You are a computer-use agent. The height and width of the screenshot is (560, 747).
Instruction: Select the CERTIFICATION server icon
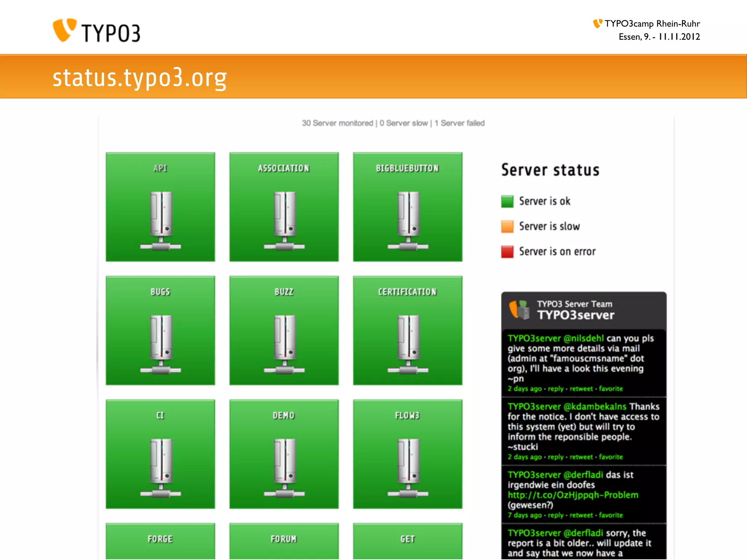click(408, 345)
